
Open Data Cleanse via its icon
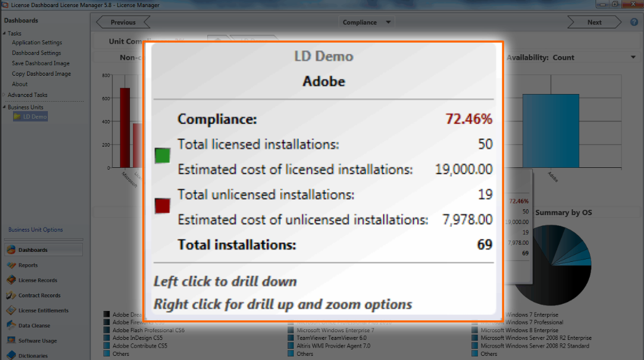click(x=11, y=326)
